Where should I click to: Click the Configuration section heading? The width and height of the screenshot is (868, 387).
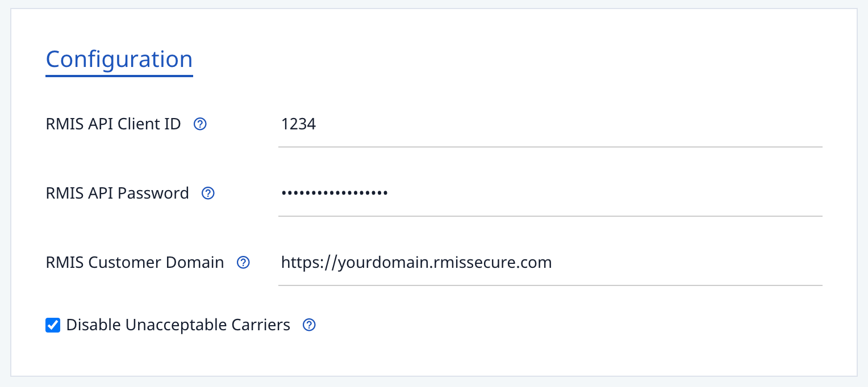[119, 59]
